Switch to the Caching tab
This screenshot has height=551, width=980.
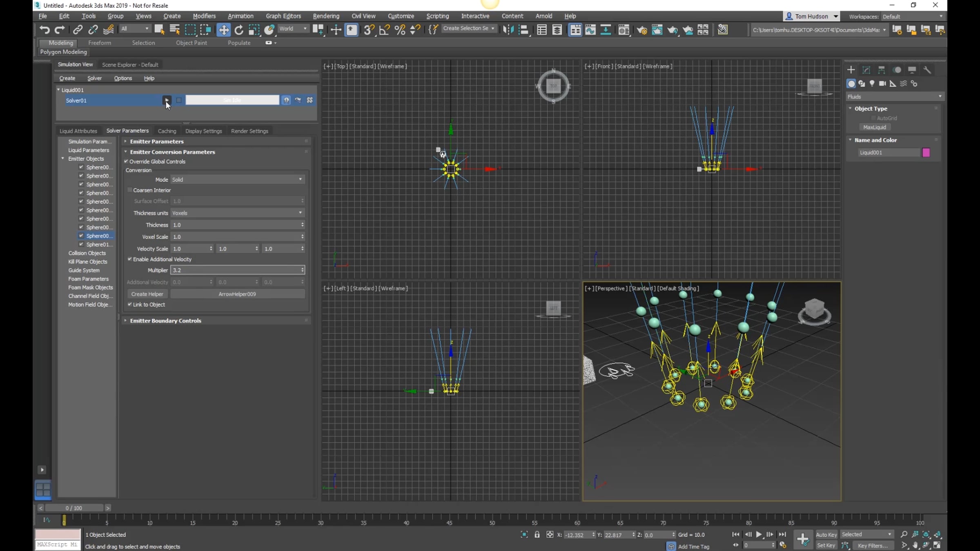click(x=167, y=131)
